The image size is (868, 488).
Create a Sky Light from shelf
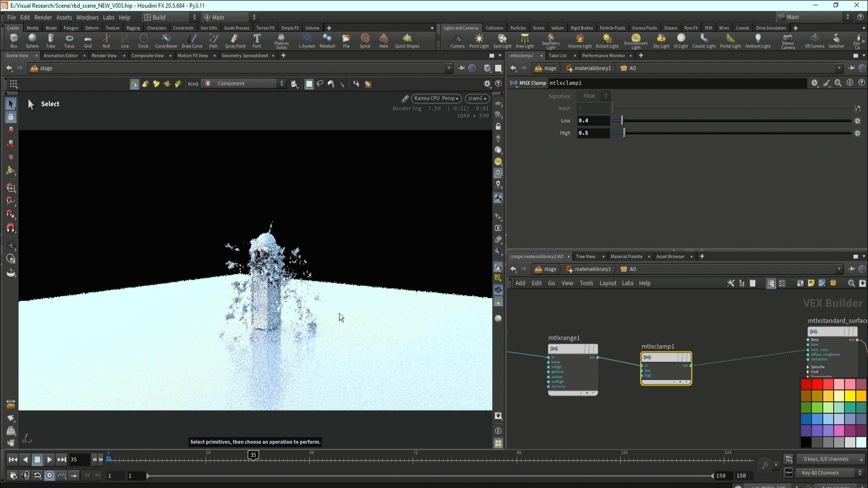pyautogui.click(x=661, y=40)
